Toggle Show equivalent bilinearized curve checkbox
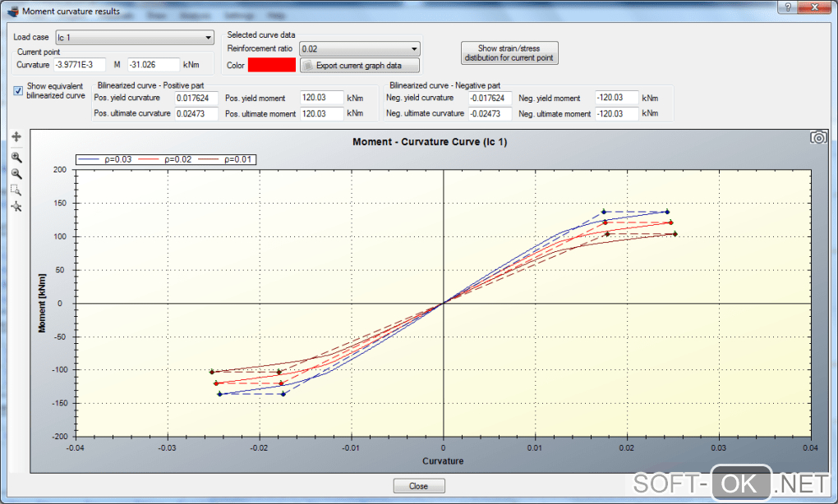 [18, 90]
